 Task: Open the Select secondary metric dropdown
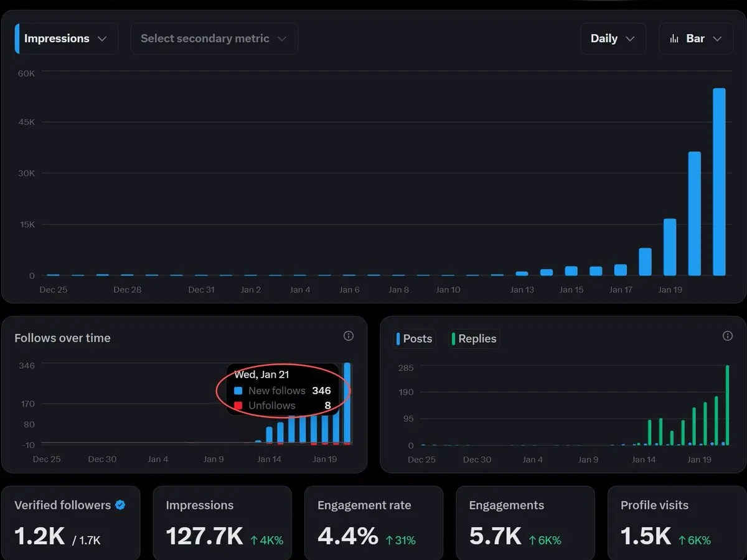click(x=214, y=39)
